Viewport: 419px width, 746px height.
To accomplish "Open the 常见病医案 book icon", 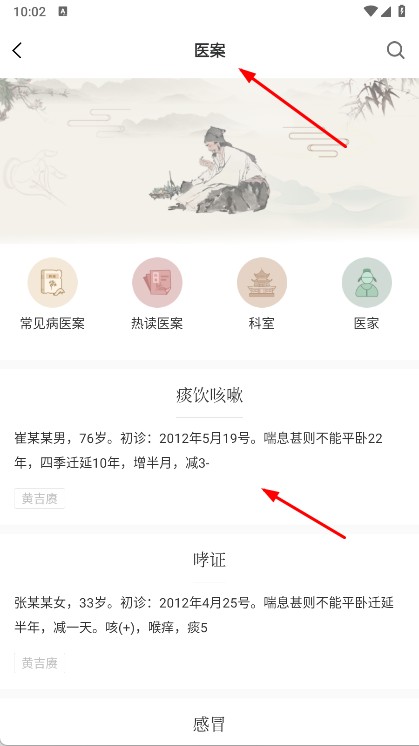I will tap(52, 283).
